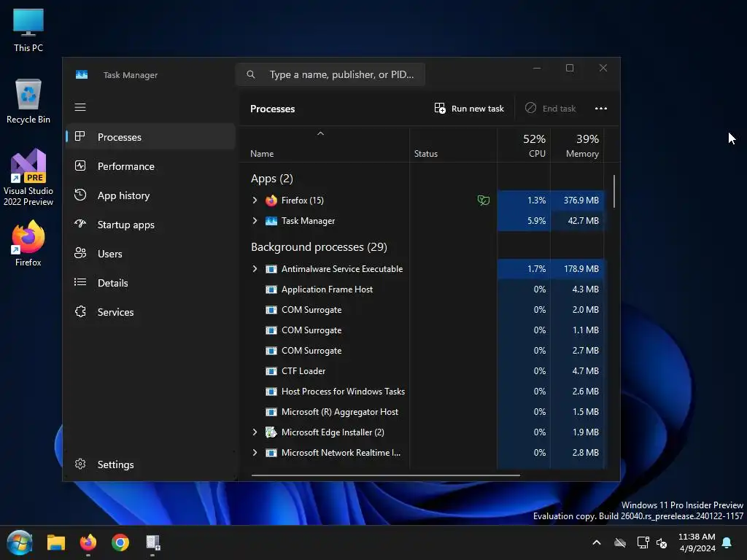
Task: Click the muted volume tray icon
Action: coord(661,542)
